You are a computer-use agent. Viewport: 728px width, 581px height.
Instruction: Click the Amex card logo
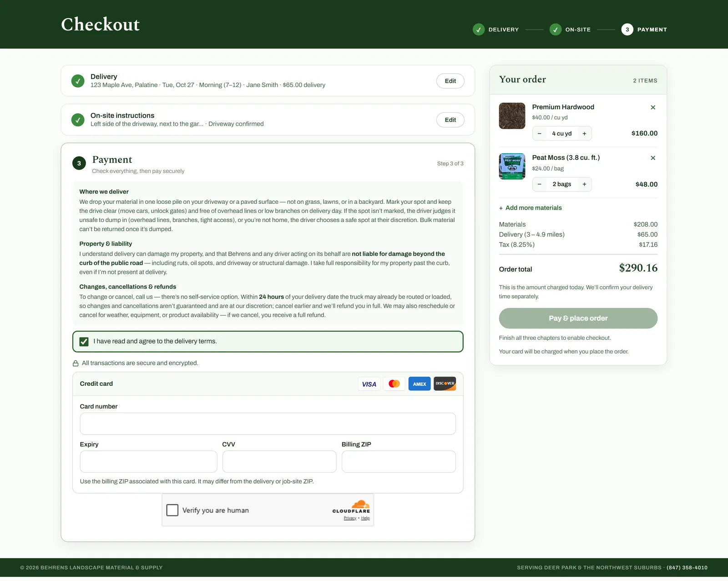point(420,384)
